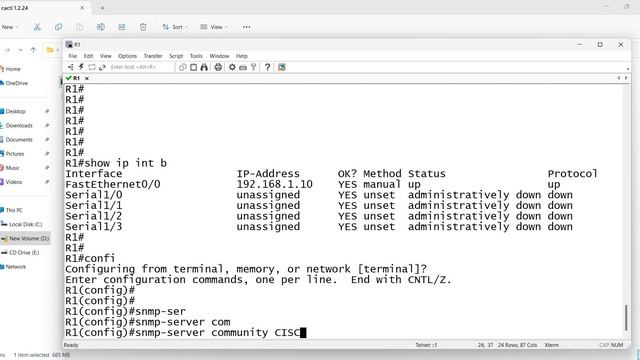The image size is (640, 360).
Task: Open the Explorer recent locations chevron
Action: (x=20, y=50)
